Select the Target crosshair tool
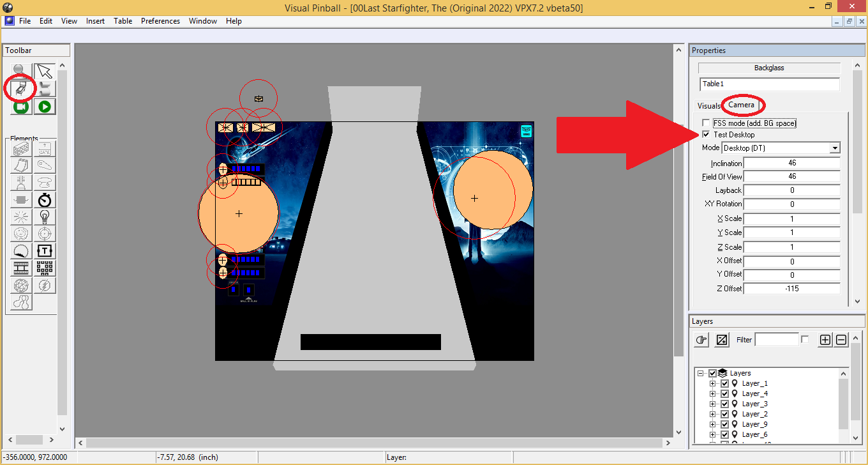Image resolution: width=868 pixels, height=465 pixels. click(45, 234)
